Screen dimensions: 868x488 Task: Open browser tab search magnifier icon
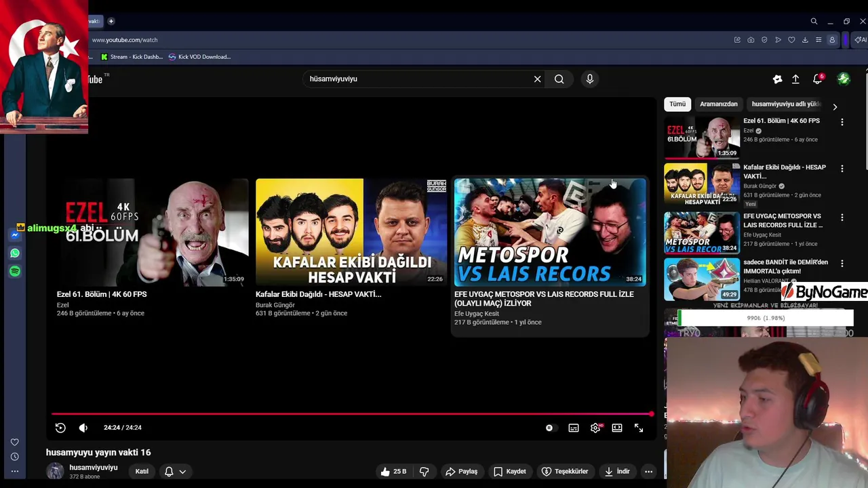tap(814, 21)
